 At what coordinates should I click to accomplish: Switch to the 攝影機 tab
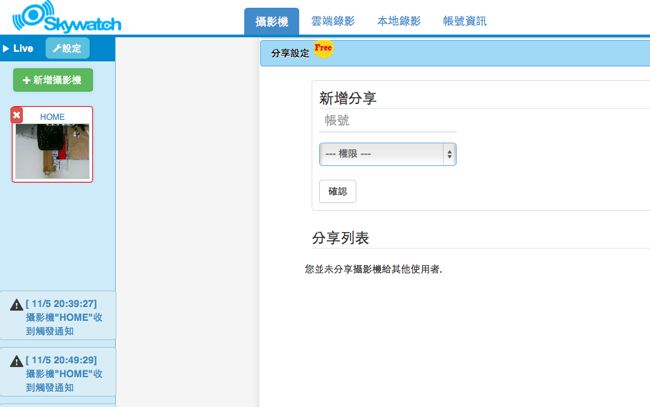[x=271, y=21]
